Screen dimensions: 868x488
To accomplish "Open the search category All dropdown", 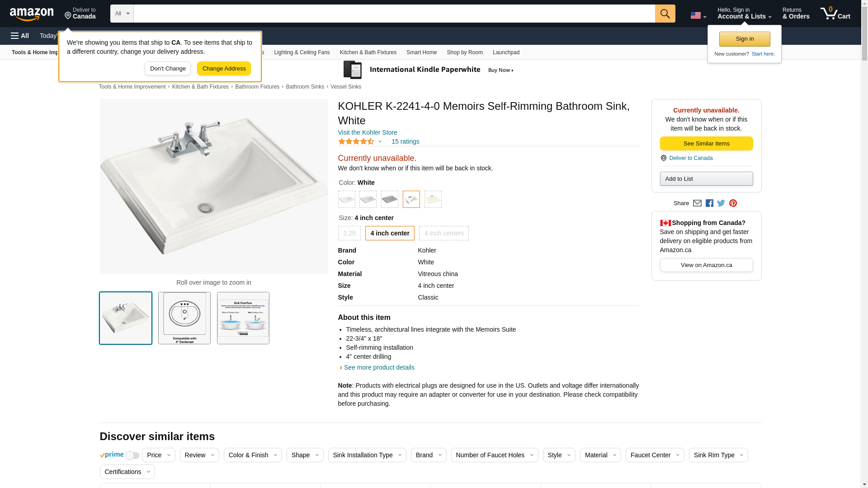I will coord(122,14).
